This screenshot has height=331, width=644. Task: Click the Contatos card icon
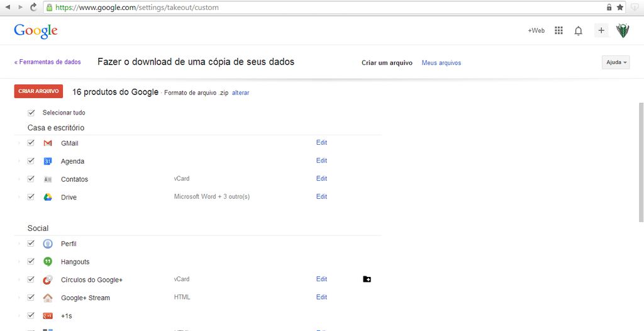pos(48,179)
